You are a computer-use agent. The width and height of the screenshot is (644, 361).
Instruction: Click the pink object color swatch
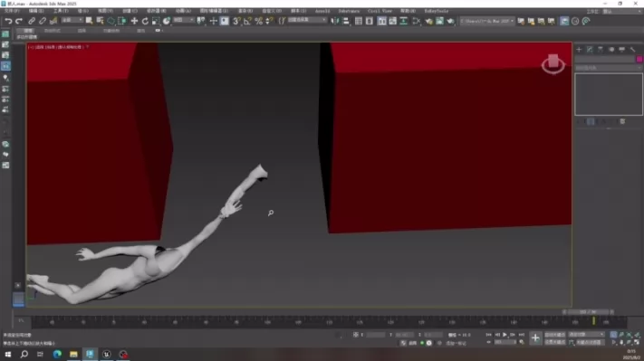click(x=639, y=60)
